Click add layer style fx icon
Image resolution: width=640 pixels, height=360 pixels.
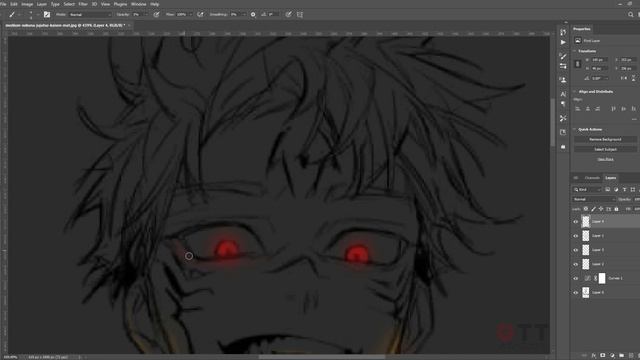click(x=593, y=356)
